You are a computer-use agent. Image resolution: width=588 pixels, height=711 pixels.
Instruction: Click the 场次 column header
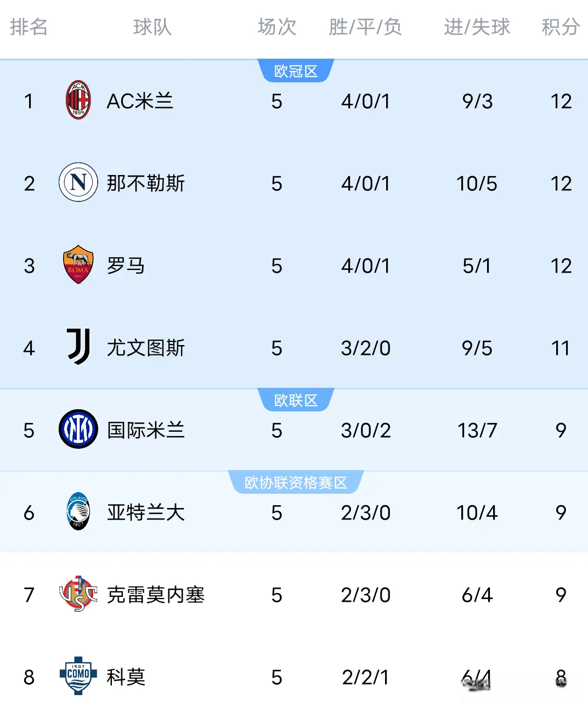coord(277,27)
